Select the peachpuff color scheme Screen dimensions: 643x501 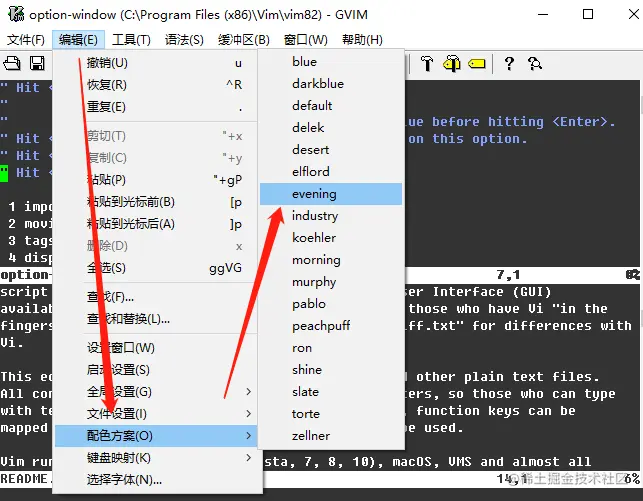point(331,326)
